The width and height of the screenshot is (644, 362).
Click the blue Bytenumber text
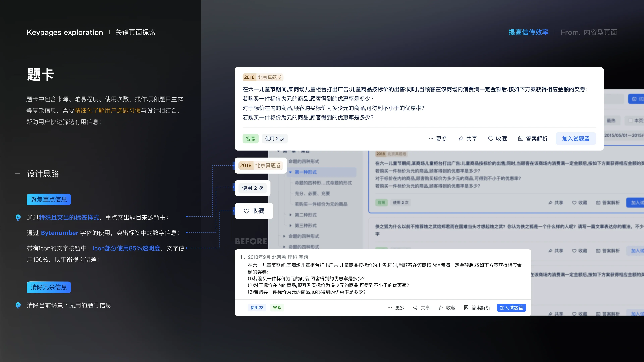[60, 233]
